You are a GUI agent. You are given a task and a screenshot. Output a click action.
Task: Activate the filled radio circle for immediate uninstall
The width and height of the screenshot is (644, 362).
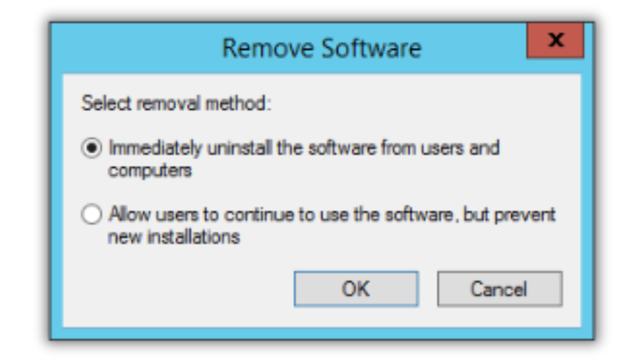tap(92, 148)
